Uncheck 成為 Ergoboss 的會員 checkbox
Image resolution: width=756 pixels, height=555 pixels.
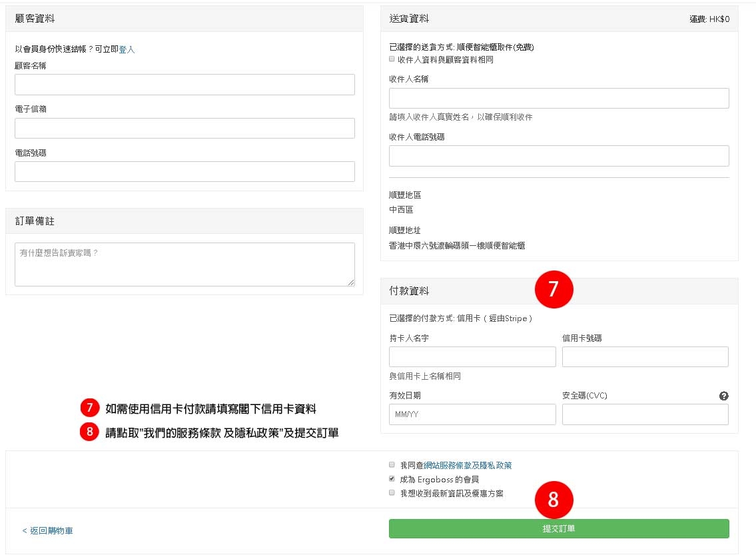click(392, 479)
